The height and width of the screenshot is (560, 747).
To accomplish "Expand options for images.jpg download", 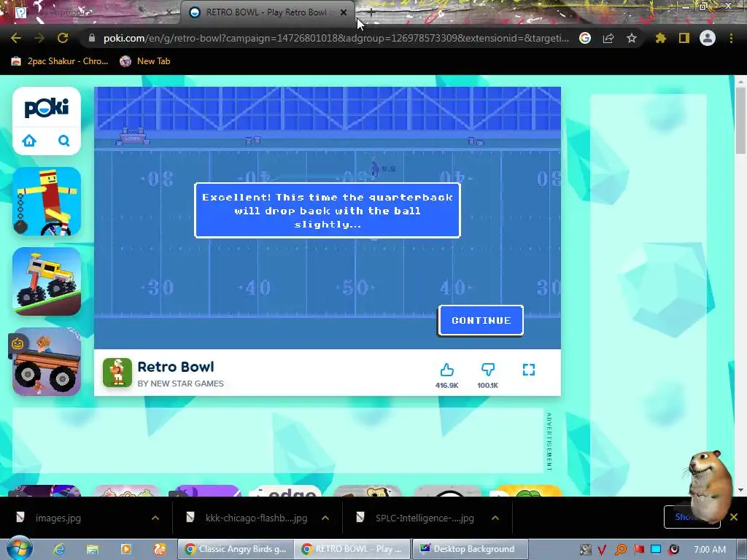I will (155, 518).
